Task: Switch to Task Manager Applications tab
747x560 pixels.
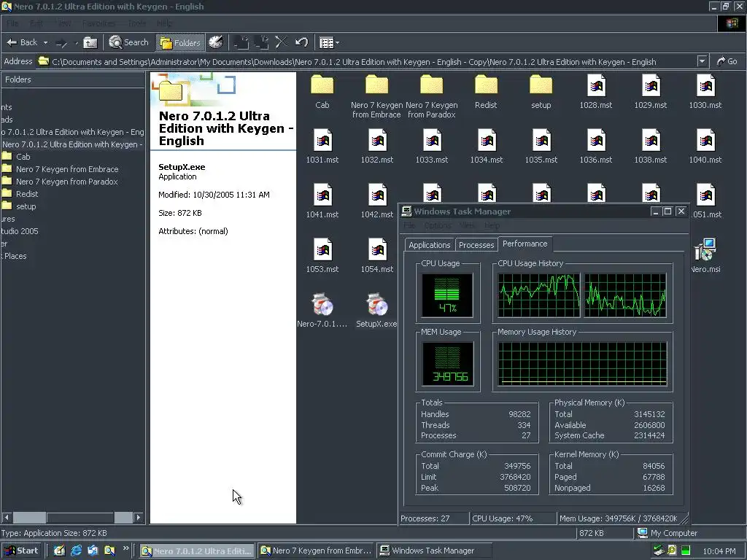Action: pos(429,245)
